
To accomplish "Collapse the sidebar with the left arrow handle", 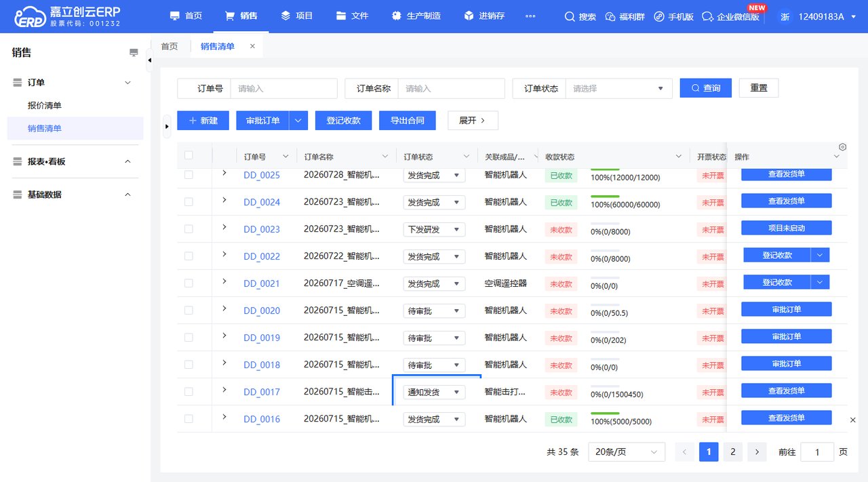I will coord(149,61).
